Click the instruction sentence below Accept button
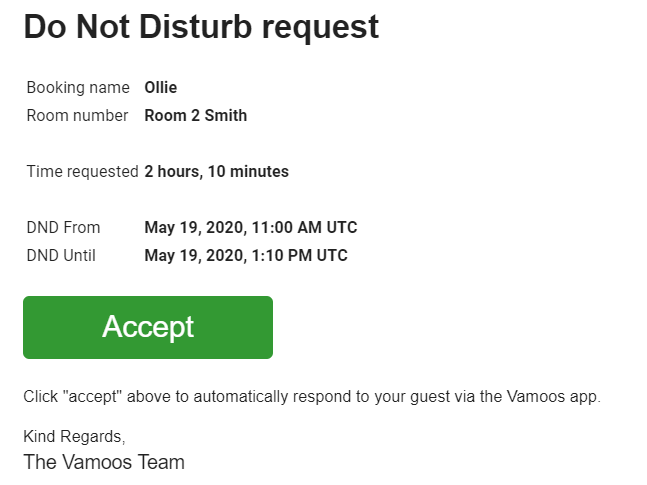This screenshot has width=647, height=485. 312,397
